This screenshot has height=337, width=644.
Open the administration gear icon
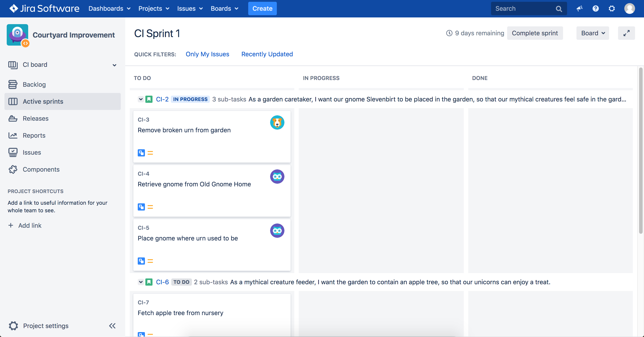click(612, 9)
